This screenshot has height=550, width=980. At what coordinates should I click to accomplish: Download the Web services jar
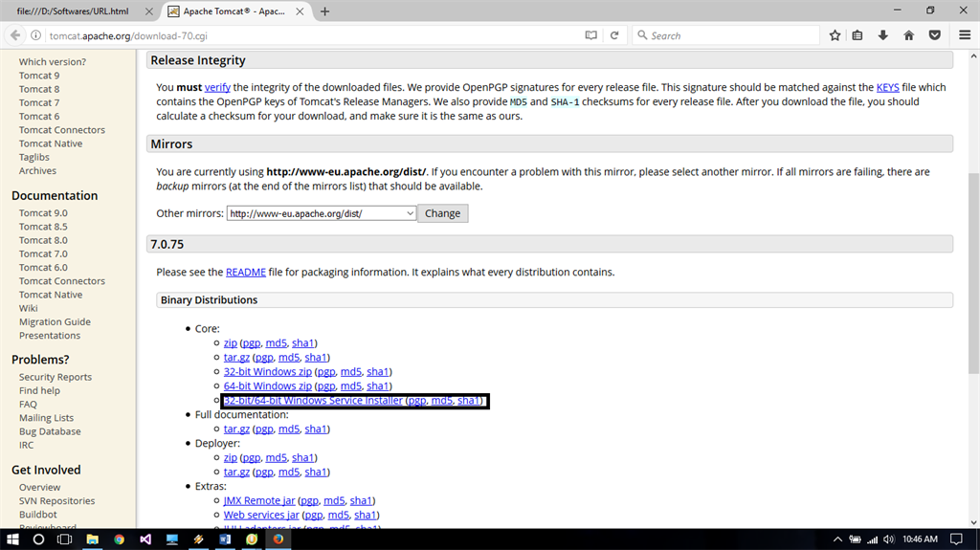[x=261, y=515]
